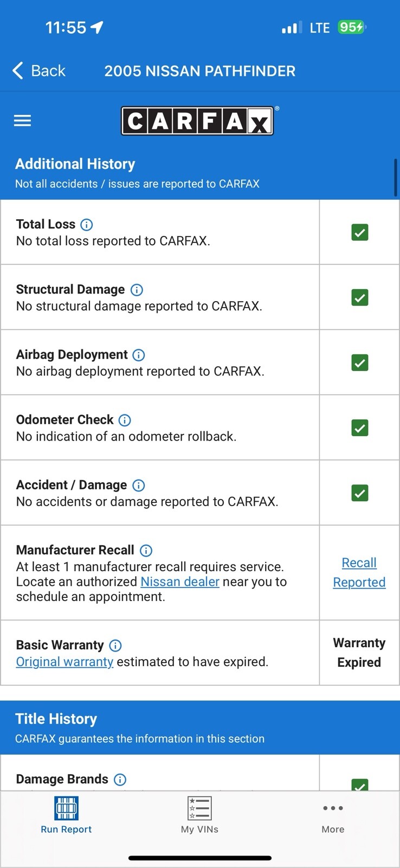Follow the Original warranty link
The image size is (400, 868).
click(64, 662)
